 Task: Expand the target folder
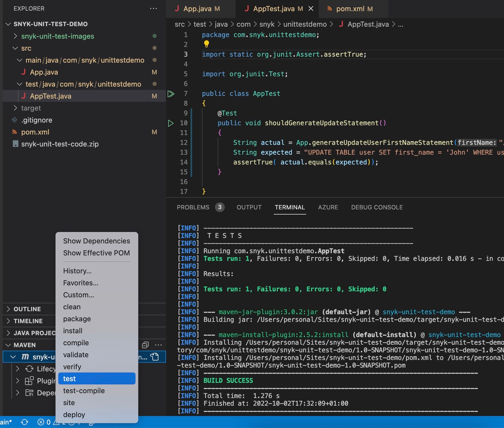pos(16,108)
